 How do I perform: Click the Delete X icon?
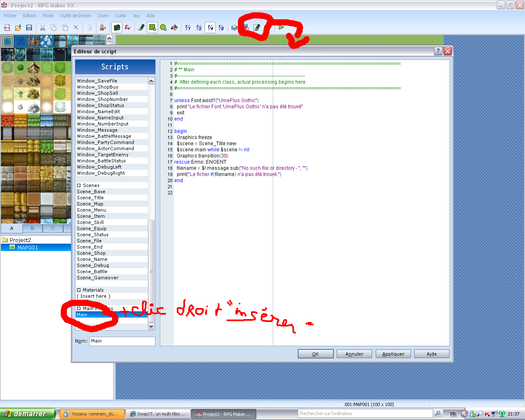coord(76,27)
